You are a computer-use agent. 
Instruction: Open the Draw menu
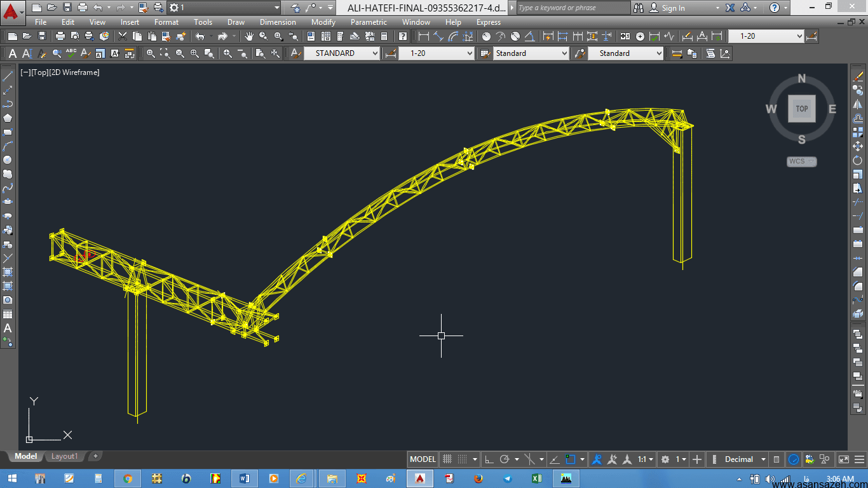[x=236, y=22]
